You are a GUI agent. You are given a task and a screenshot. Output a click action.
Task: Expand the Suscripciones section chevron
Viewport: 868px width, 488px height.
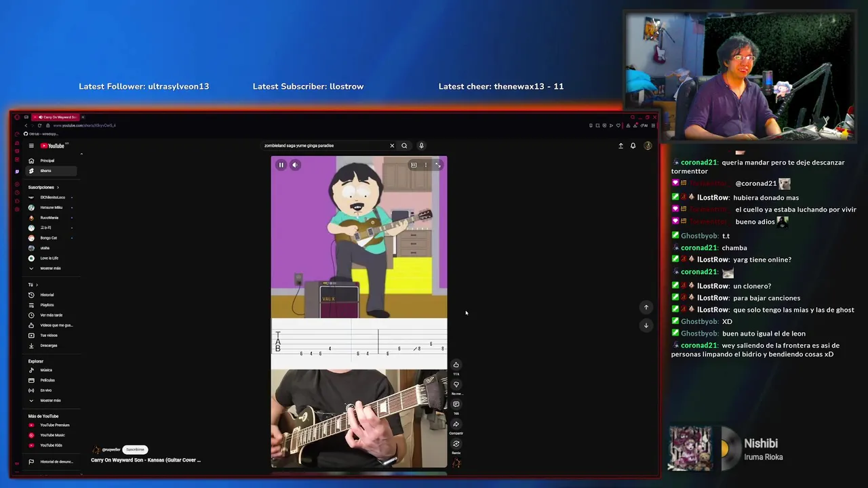click(58, 187)
